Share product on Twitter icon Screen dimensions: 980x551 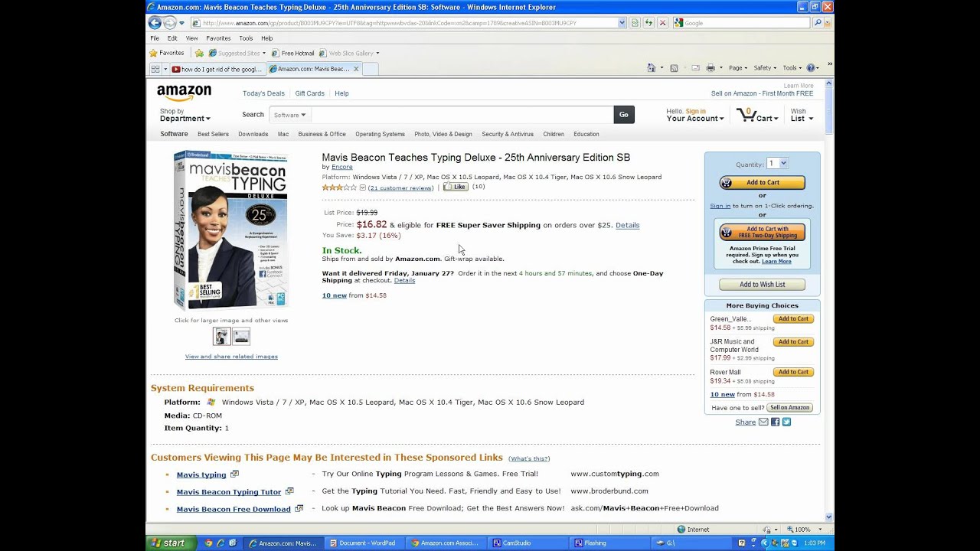point(786,422)
